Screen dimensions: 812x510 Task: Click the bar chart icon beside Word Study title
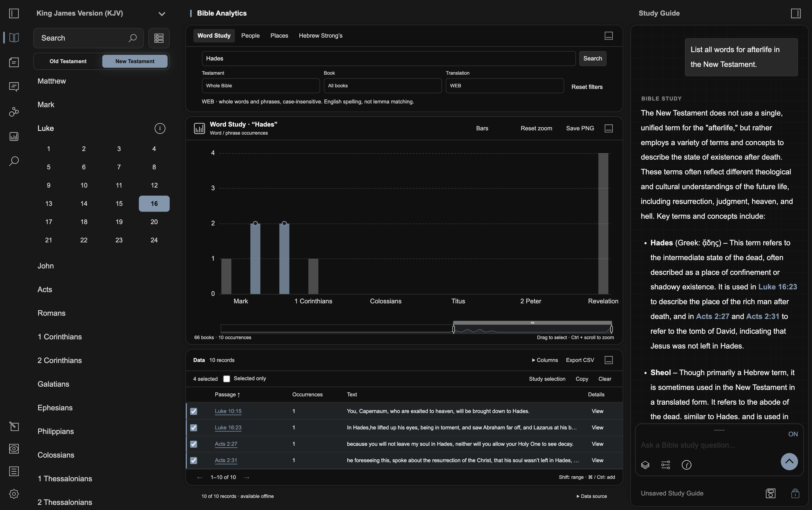pos(199,128)
